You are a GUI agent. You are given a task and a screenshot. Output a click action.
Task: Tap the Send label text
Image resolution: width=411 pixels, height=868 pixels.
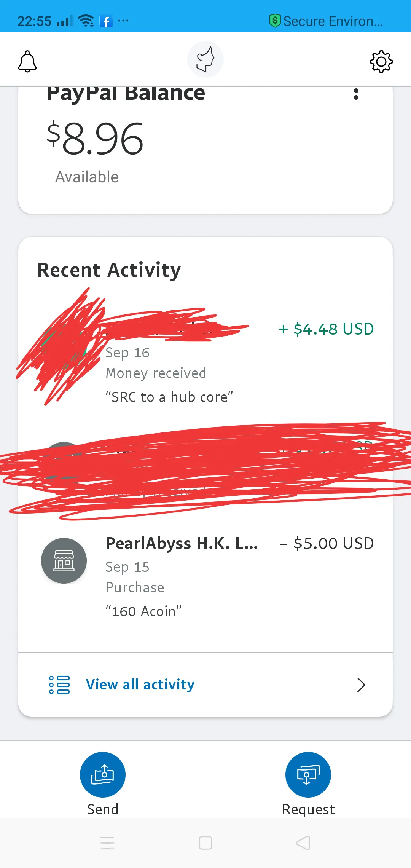tap(103, 809)
